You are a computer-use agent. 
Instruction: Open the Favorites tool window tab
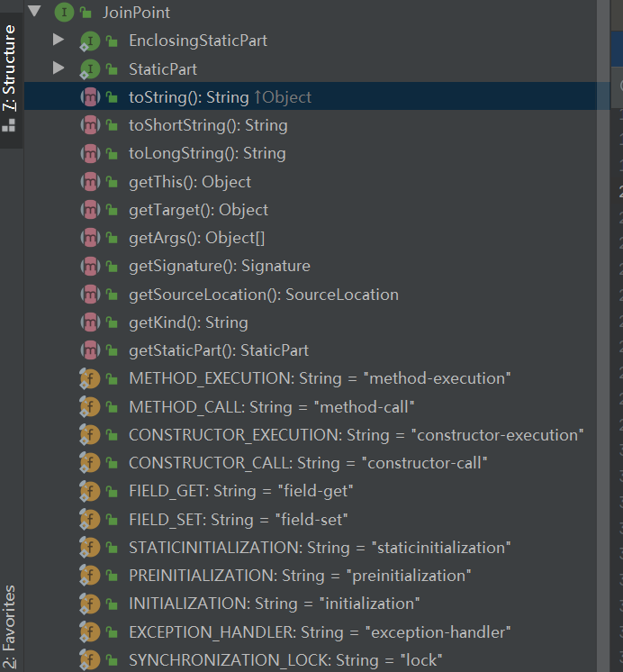tap(9, 627)
